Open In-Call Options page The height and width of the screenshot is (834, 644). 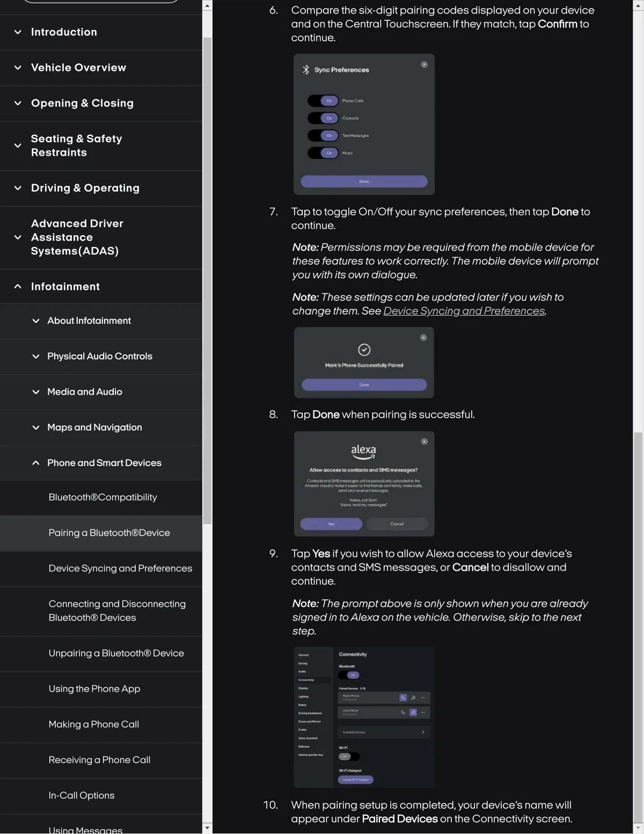101,795
